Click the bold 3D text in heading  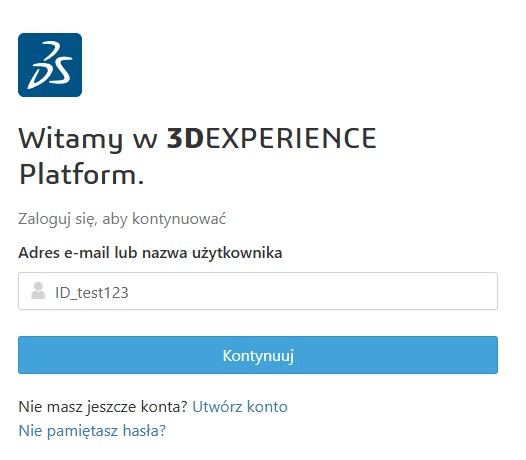(186, 138)
